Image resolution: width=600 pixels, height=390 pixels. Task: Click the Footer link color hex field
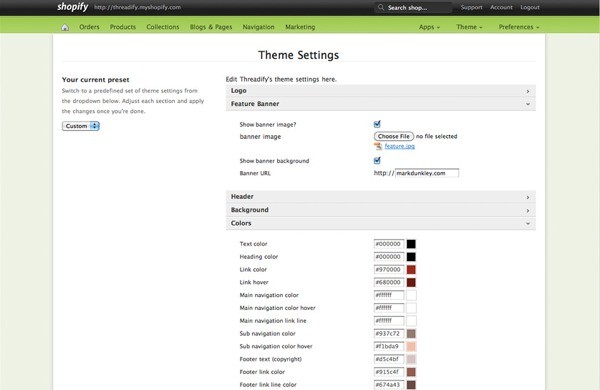coord(389,372)
